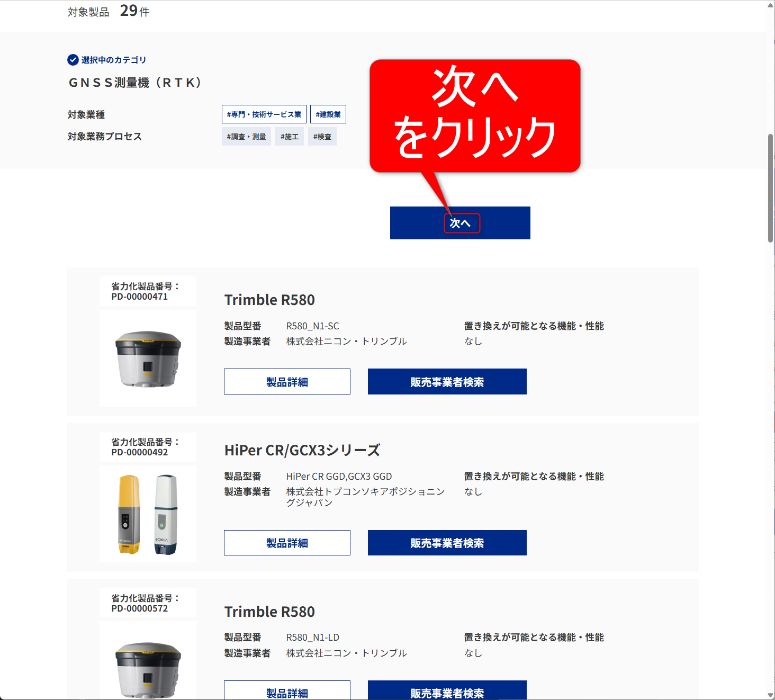Click the 次へ button
775x700 pixels.
[x=460, y=223]
